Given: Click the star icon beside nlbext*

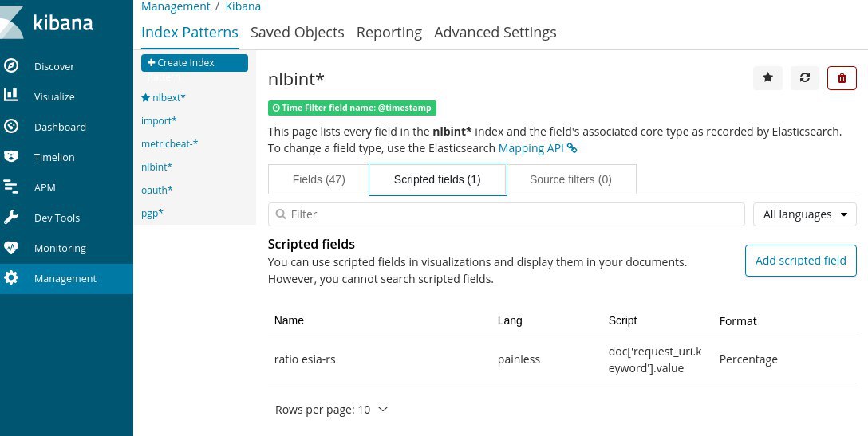Looking at the screenshot, I should tap(145, 97).
